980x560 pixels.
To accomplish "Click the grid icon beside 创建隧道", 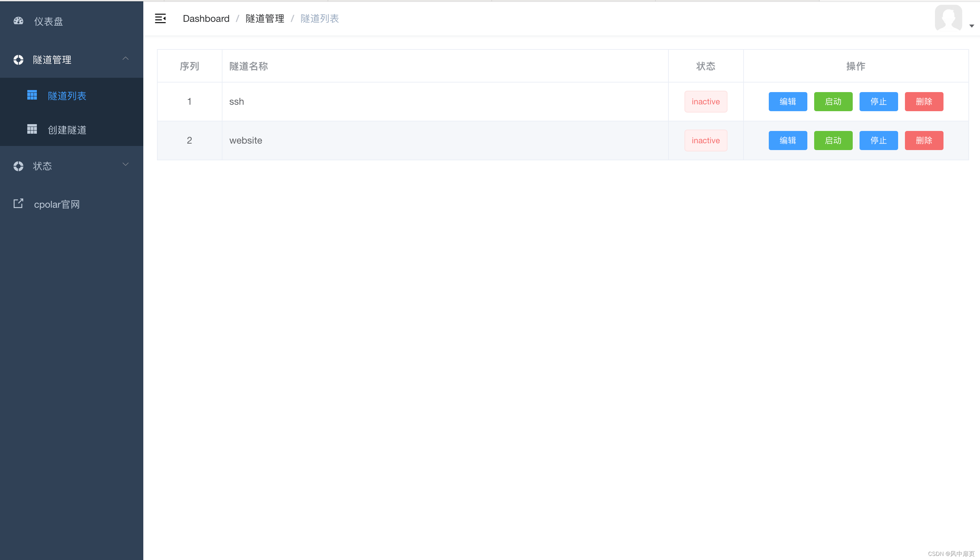I will (32, 129).
